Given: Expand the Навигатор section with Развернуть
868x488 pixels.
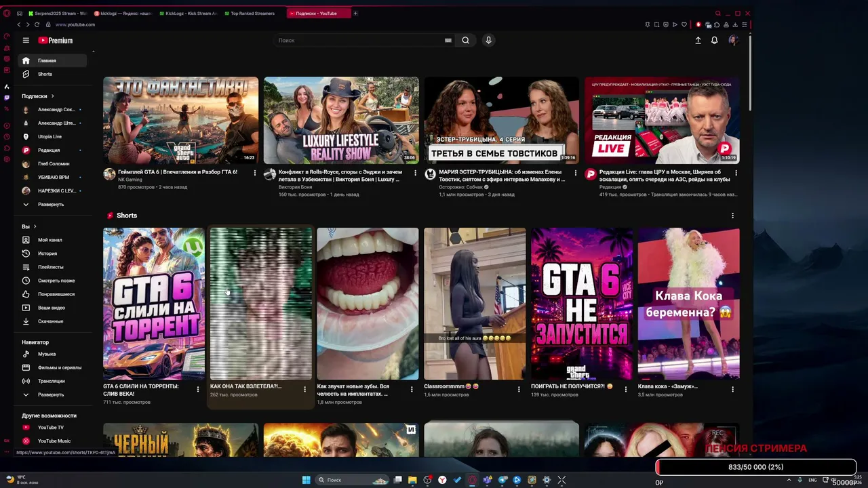Looking at the screenshot, I should (x=50, y=394).
